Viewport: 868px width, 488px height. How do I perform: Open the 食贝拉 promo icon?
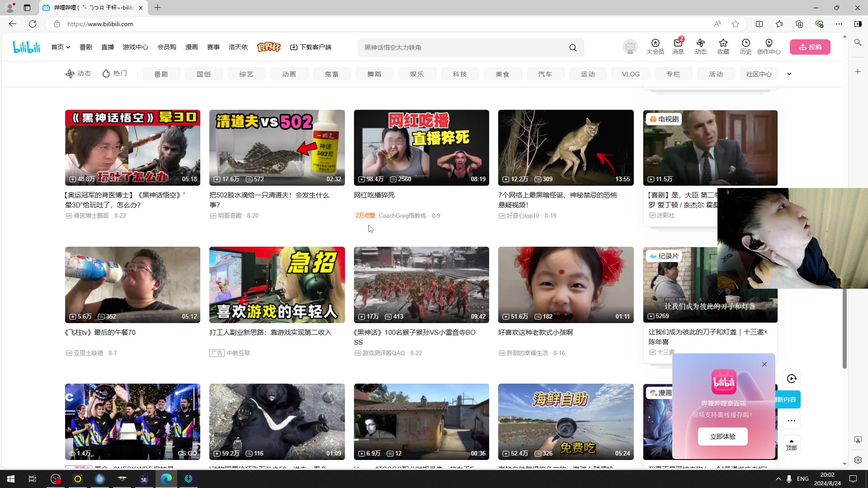click(x=269, y=47)
